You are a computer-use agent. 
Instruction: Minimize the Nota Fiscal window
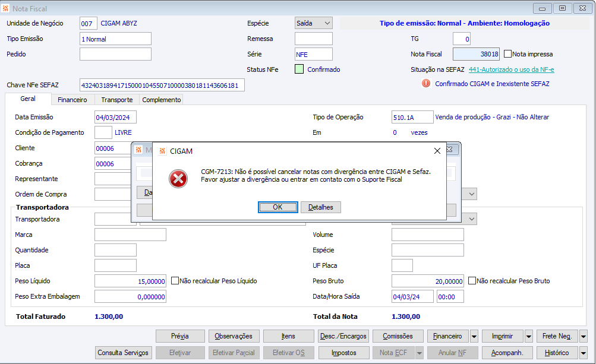[x=543, y=8]
